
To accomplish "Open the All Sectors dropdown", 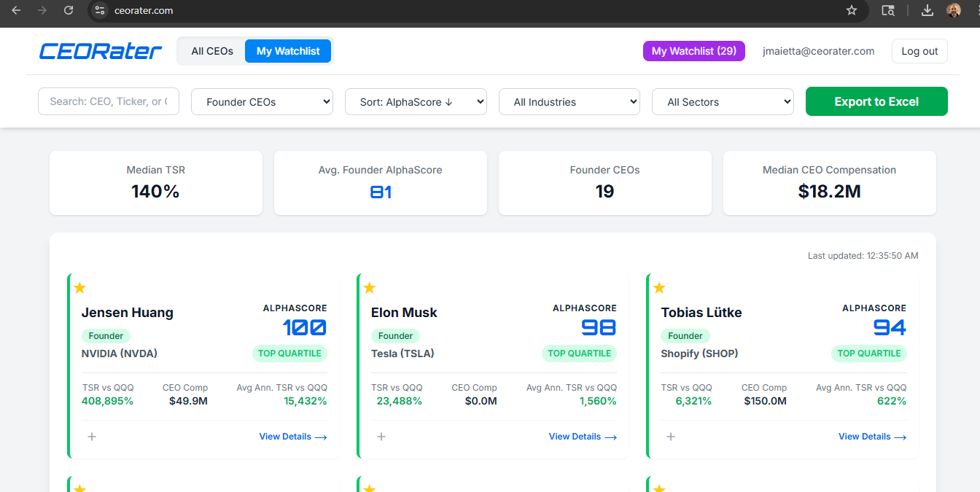I will click(723, 102).
